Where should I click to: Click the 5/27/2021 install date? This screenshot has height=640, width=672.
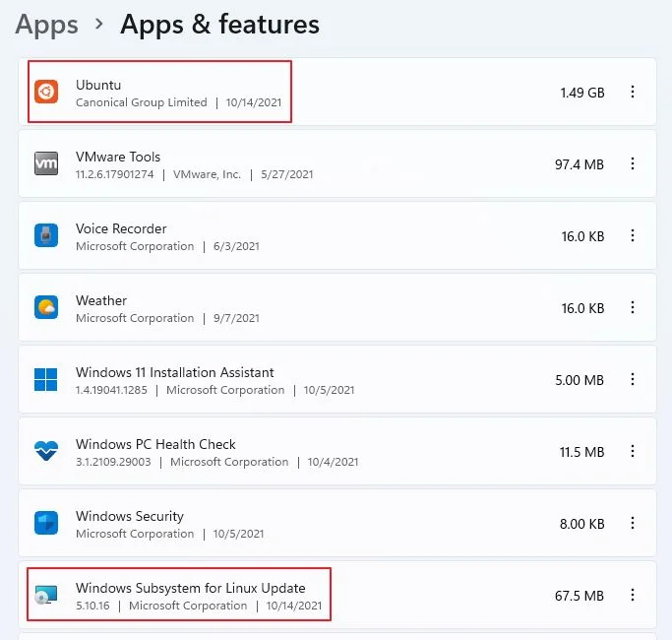tap(287, 174)
